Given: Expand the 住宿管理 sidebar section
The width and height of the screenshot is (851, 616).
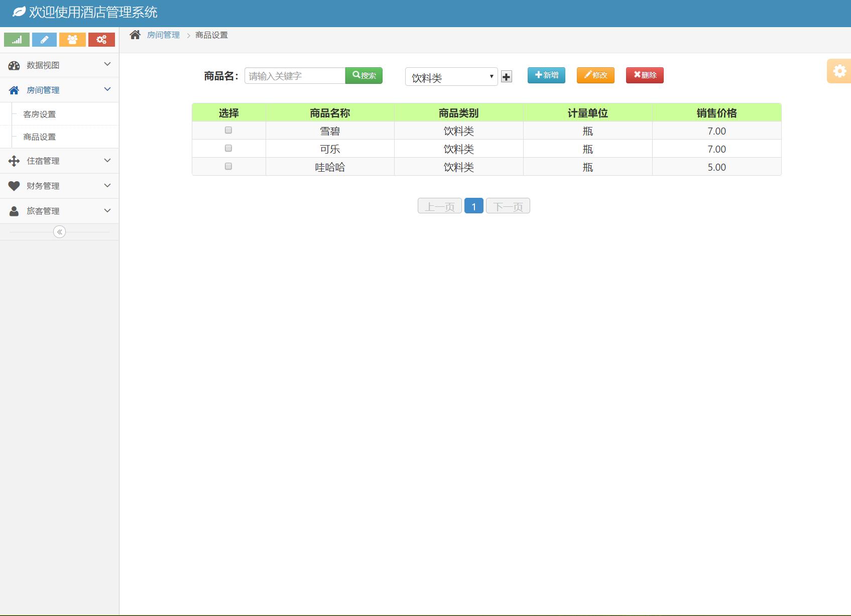Looking at the screenshot, I should point(59,161).
